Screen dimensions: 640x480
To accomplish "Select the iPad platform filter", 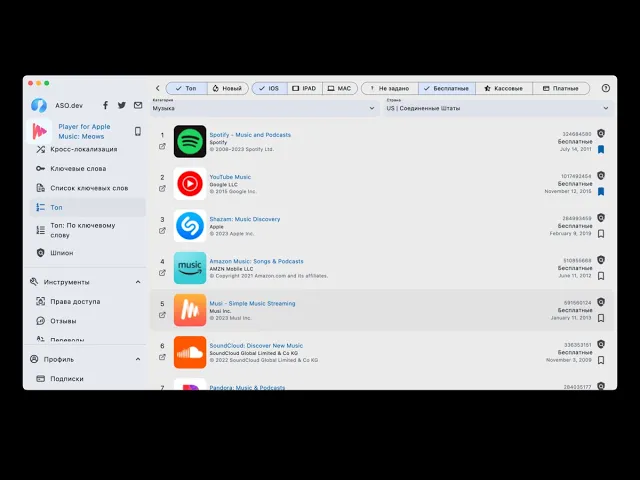I will coord(305,88).
